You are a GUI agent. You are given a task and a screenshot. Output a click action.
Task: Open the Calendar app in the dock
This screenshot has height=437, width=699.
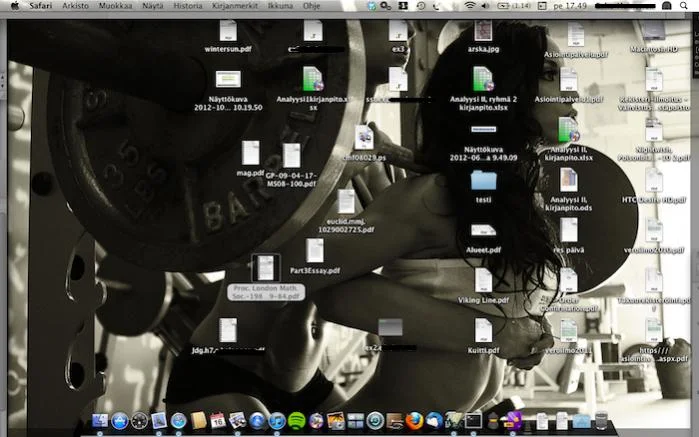(x=218, y=421)
